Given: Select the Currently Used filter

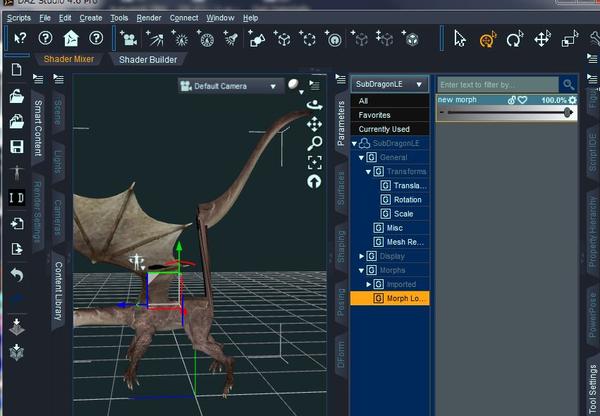Looking at the screenshot, I should point(385,129).
